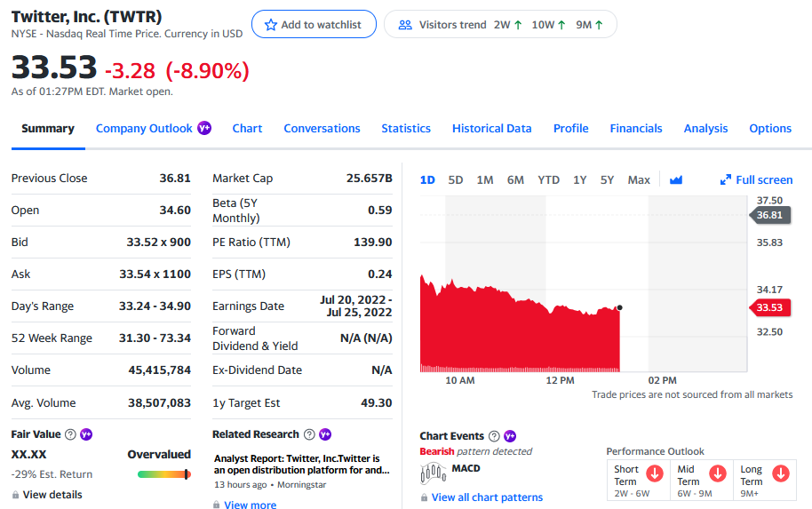The height and width of the screenshot is (509, 812).
Task: Click the Previous Close value 36.81
Action: (x=175, y=179)
